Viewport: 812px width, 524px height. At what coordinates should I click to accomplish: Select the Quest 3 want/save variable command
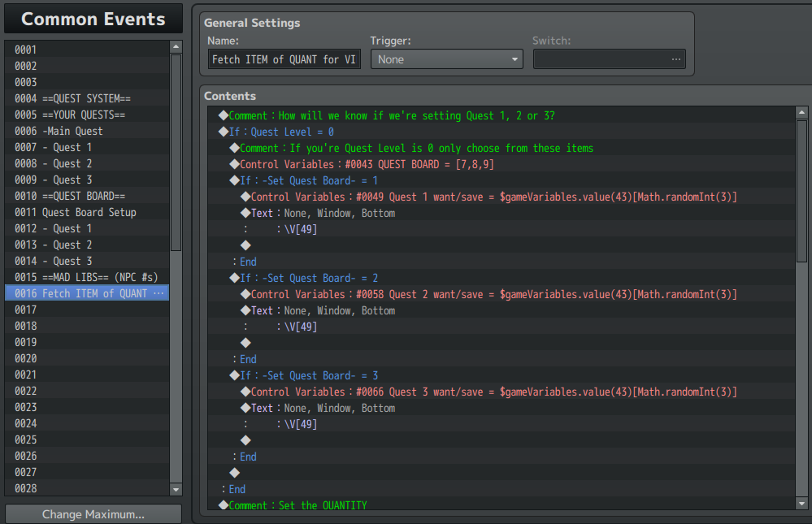click(493, 392)
